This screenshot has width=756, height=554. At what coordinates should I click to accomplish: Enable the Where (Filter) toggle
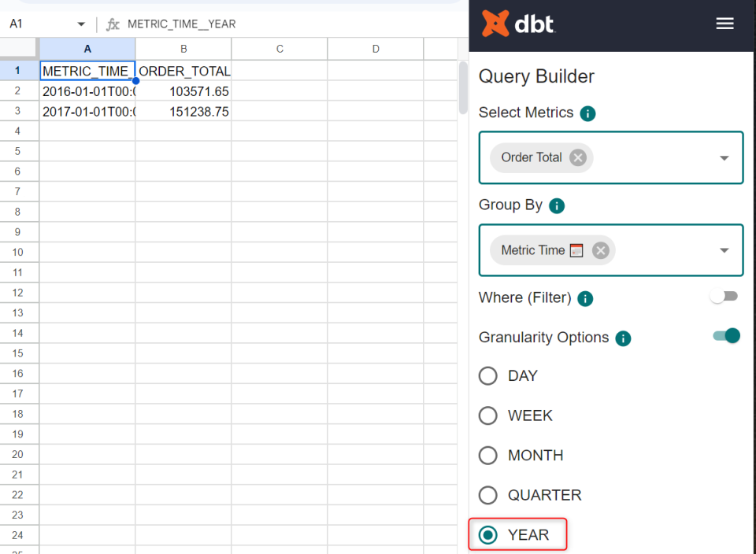(724, 296)
